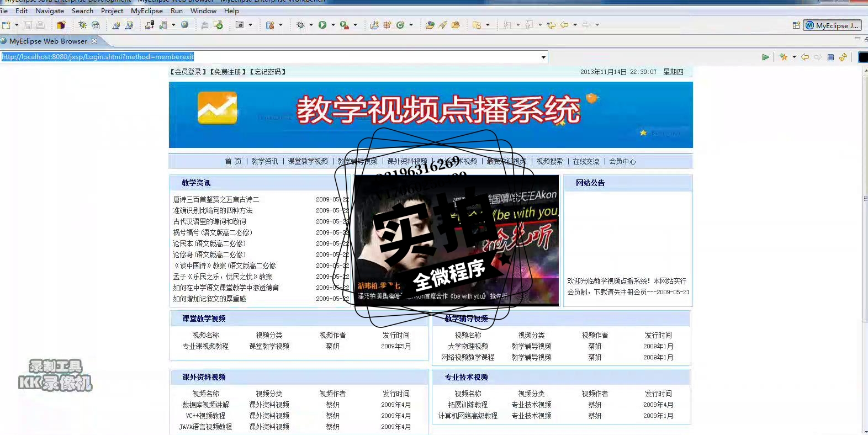Image resolution: width=868 pixels, height=435 pixels.
Task: Click the 忘记密码 link
Action: [268, 72]
